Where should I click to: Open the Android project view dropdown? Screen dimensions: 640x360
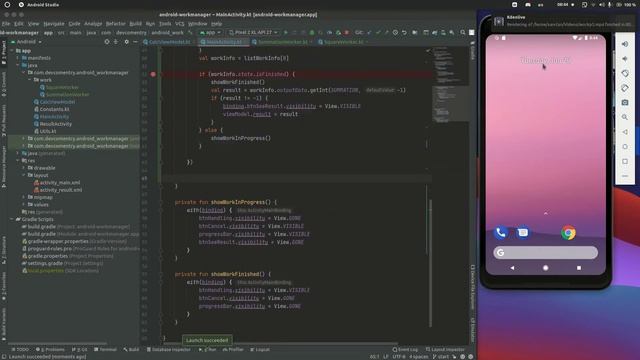coord(26,42)
